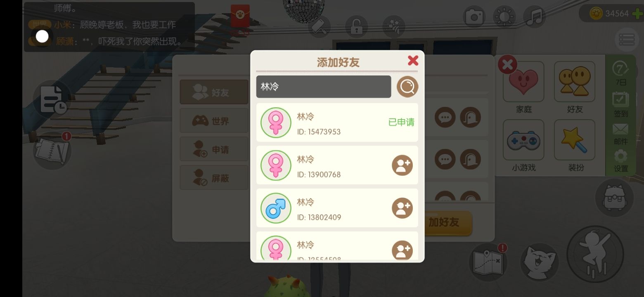Switch to the 世界 tab
Screen dimensions: 644x297
(214, 121)
